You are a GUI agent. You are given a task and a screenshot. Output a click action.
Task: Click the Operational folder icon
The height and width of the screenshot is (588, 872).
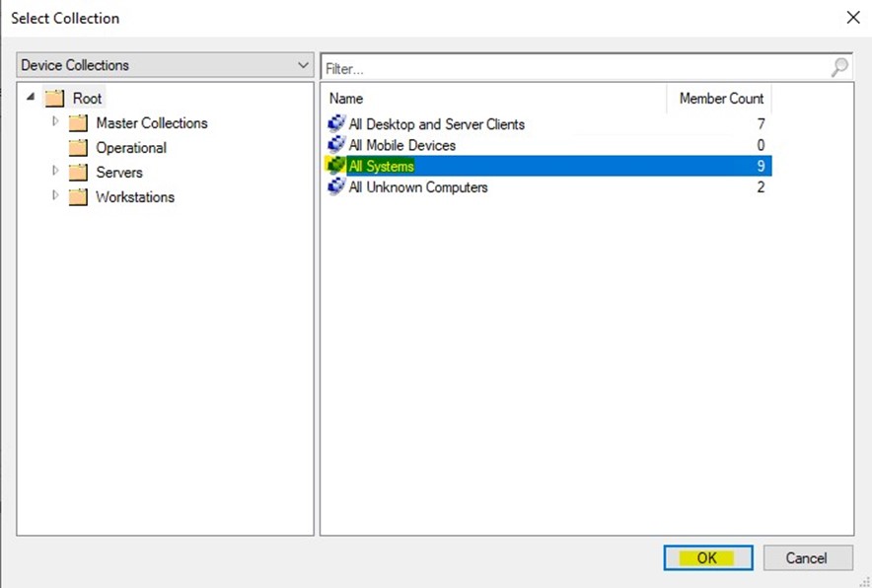(x=78, y=148)
